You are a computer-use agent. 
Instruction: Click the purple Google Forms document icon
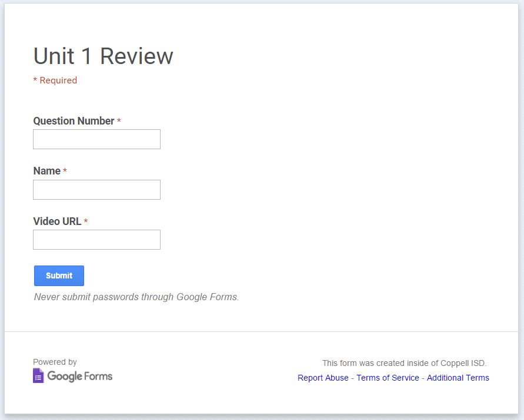tap(38, 376)
